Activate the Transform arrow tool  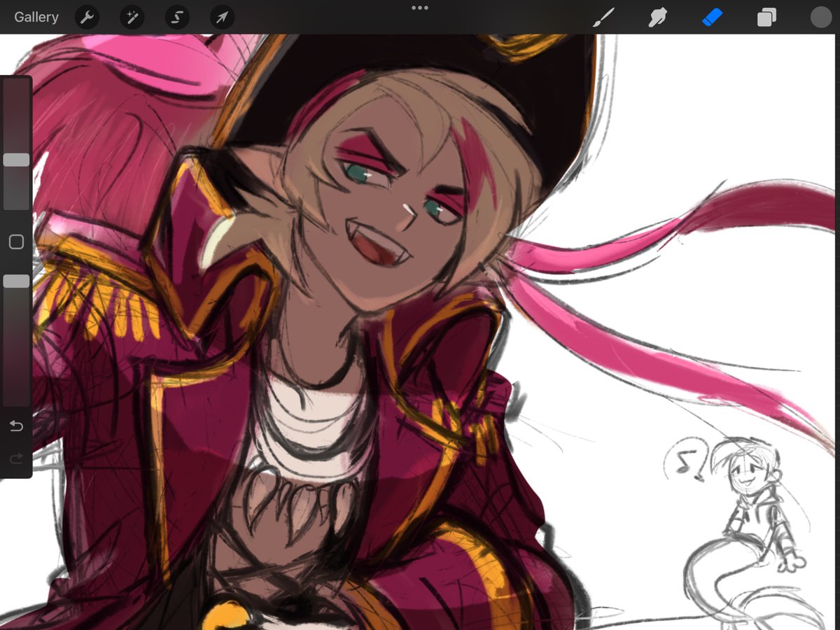(222, 17)
